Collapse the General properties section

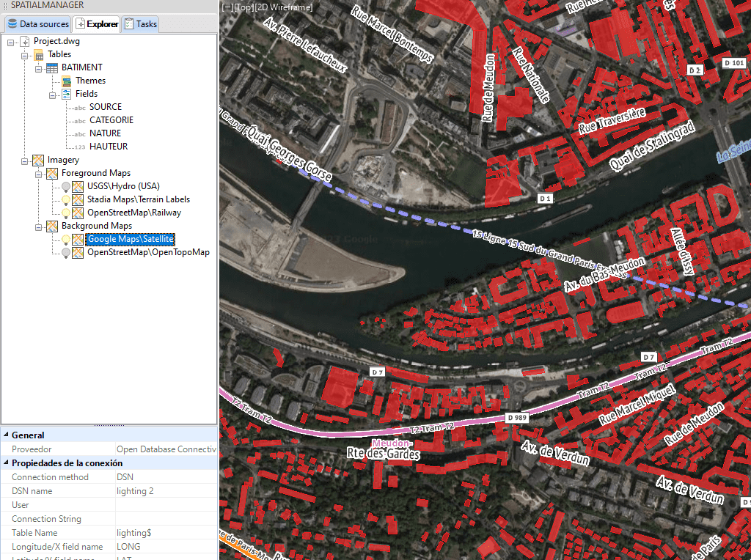(6, 435)
